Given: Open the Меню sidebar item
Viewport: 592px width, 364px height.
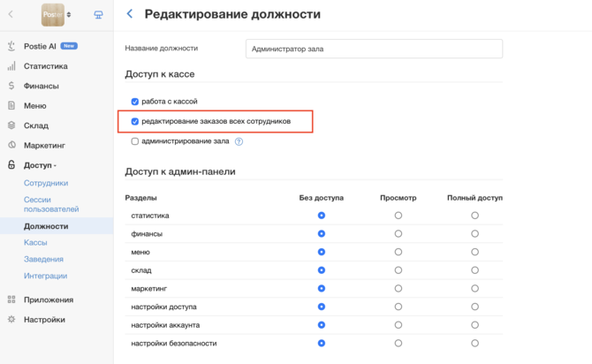Looking at the screenshot, I should pyautogui.click(x=34, y=106).
